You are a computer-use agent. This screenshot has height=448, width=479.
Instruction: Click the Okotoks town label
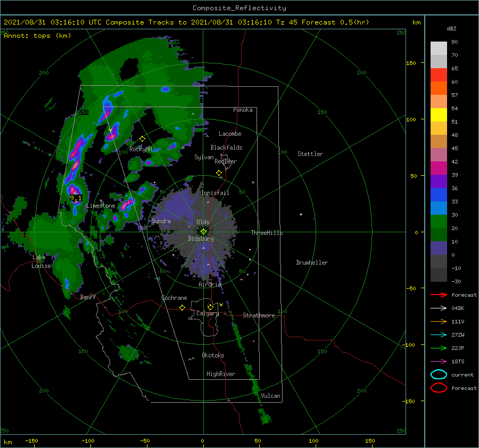(213, 355)
